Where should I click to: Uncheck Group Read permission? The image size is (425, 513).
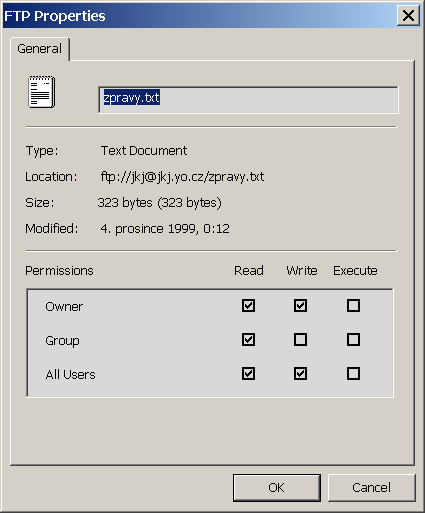[x=248, y=340]
